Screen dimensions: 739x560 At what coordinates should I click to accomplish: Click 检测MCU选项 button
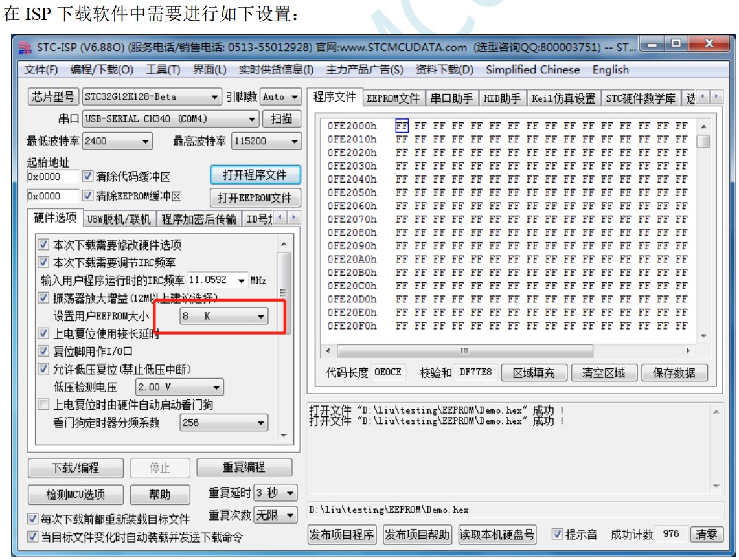coord(75,495)
